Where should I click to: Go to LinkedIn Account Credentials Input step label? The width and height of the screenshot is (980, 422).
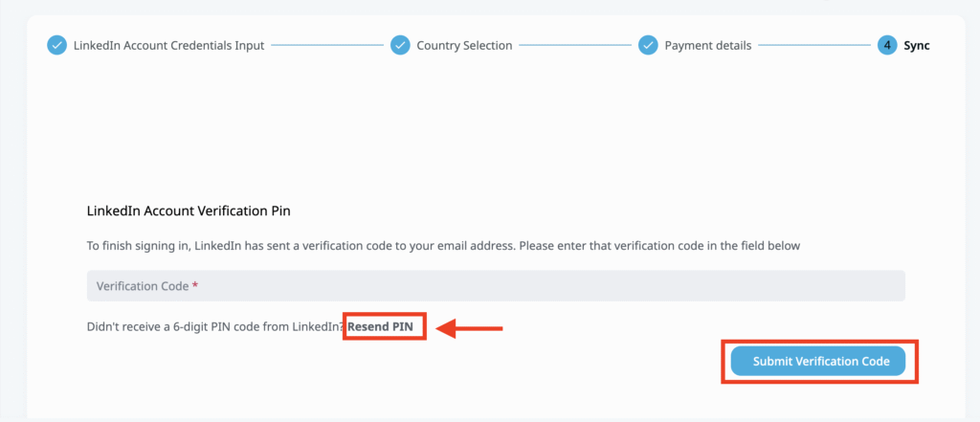[x=168, y=45]
